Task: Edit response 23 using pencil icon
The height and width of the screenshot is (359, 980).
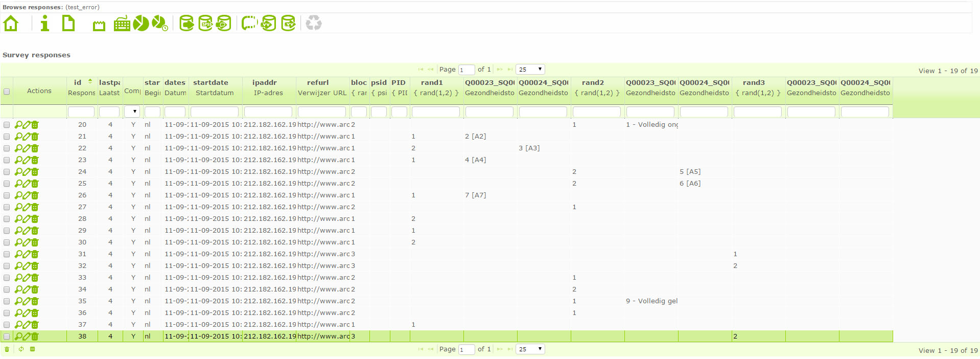Action: pyautogui.click(x=27, y=160)
